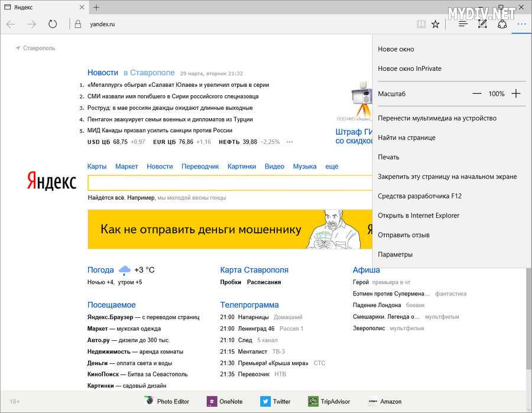
Task: Make a web note with pen icon
Action: coord(482,24)
